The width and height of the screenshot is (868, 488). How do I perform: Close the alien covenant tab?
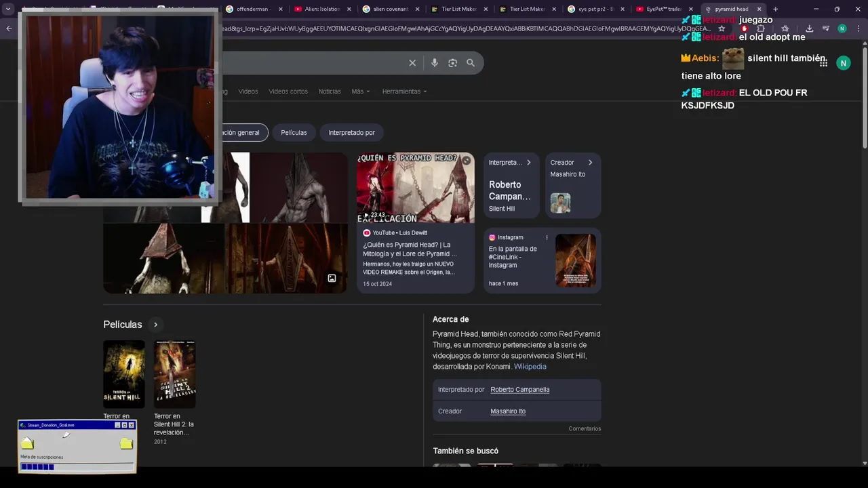click(x=417, y=9)
